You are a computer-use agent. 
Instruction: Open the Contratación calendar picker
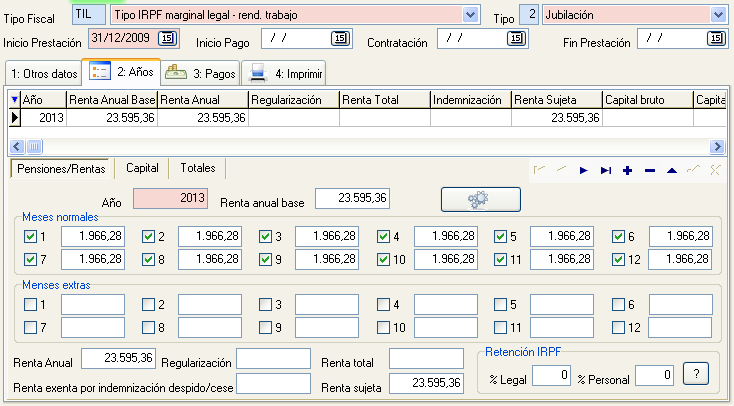[516, 38]
